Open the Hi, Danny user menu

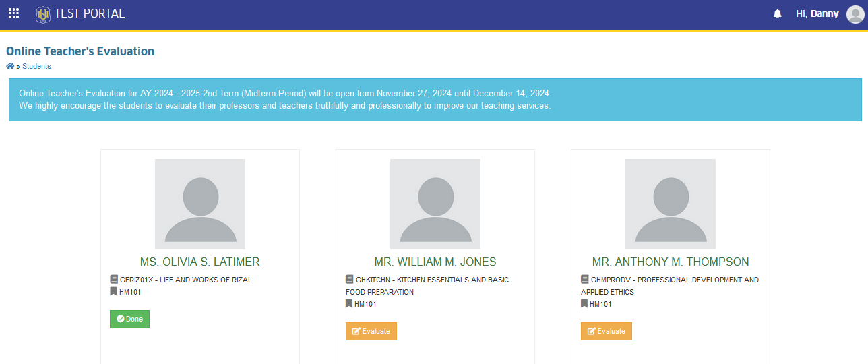click(x=817, y=13)
